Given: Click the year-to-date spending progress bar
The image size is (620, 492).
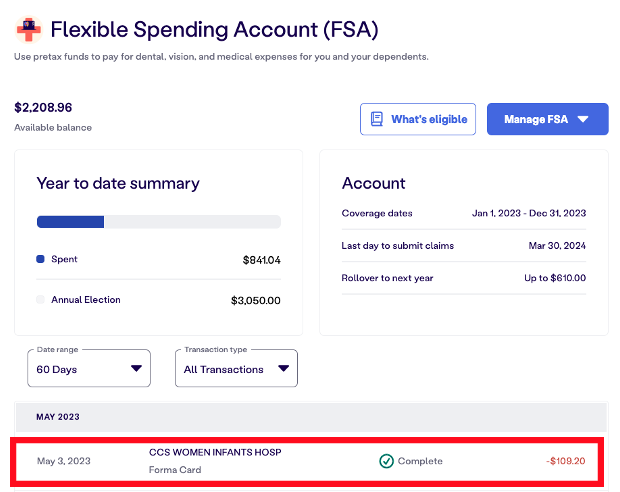Looking at the screenshot, I should tap(158, 222).
